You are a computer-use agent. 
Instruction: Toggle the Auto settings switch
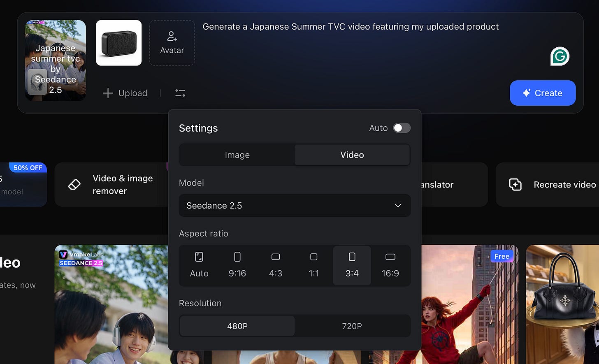(x=402, y=128)
